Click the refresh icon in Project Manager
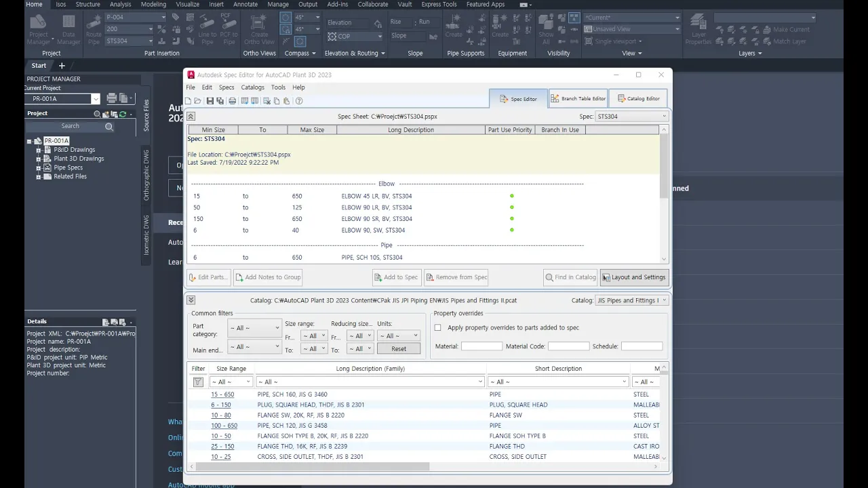 (x=122, y=114)
